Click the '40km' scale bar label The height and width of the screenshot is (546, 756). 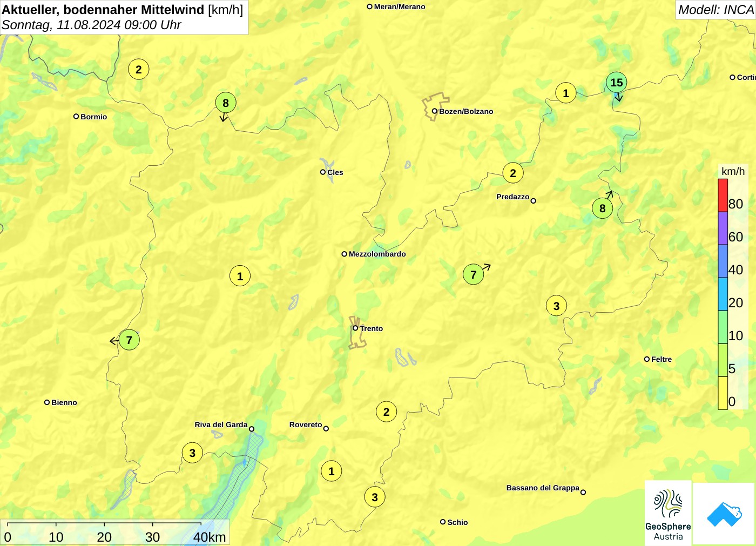pyautogui.click(x=210, y=537)
